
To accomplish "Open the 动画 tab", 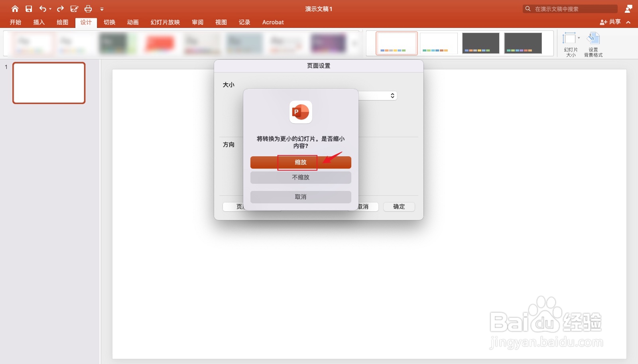I will [x=133, y=22].
